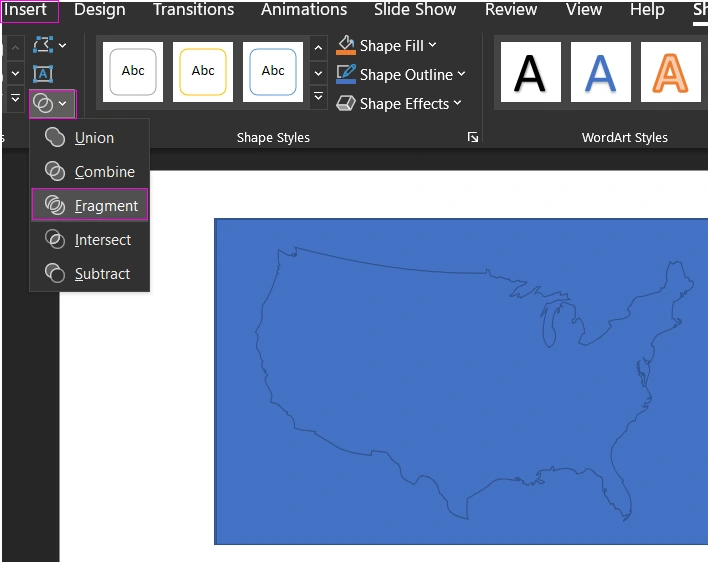Image resolution: width=708 pixels, height=562 pixels.
Task: Open the Format Shape dialog launcher
Action: click(x=473, y=137)
